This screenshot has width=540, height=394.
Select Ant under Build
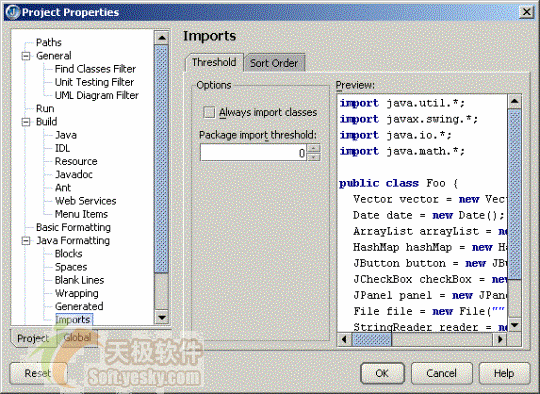pos(63,188)
